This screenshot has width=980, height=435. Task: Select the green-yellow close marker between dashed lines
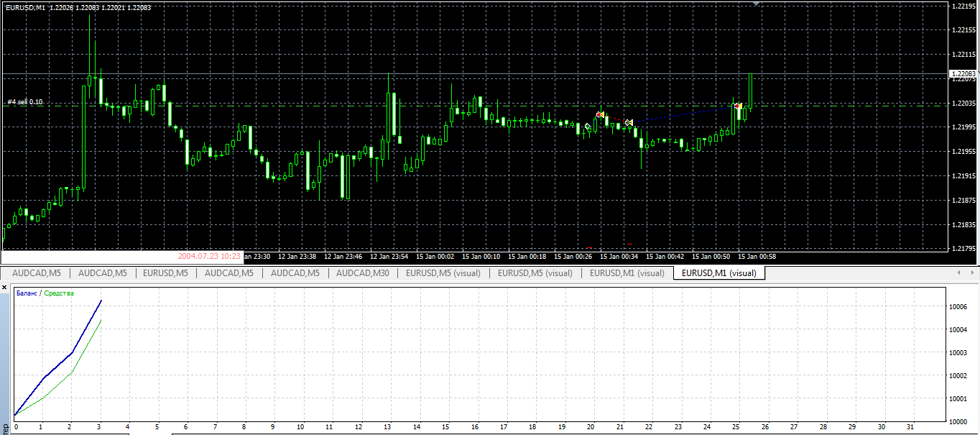point(629,123)
